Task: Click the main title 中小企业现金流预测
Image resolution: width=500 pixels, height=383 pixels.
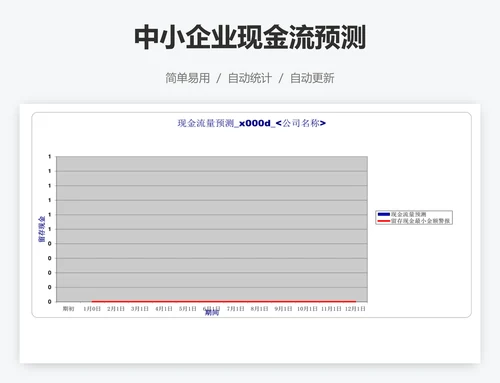Action: click(250, 37)
